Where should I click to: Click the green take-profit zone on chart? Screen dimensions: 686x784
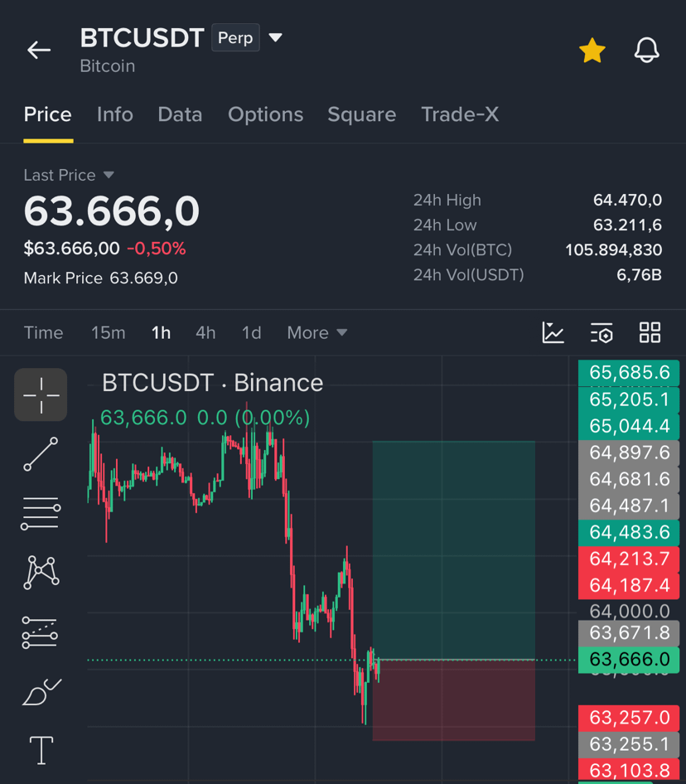[x=453, y=550]
